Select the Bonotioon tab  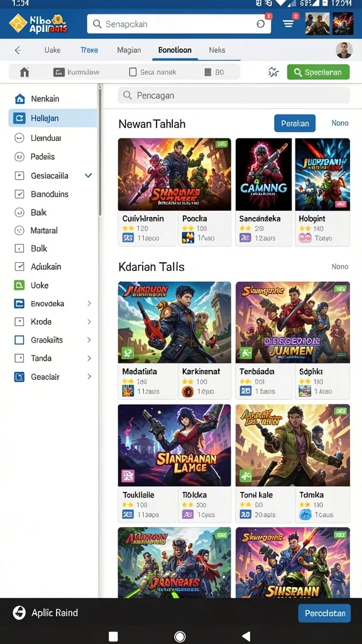pyautogui.click(x=175, y=50)
